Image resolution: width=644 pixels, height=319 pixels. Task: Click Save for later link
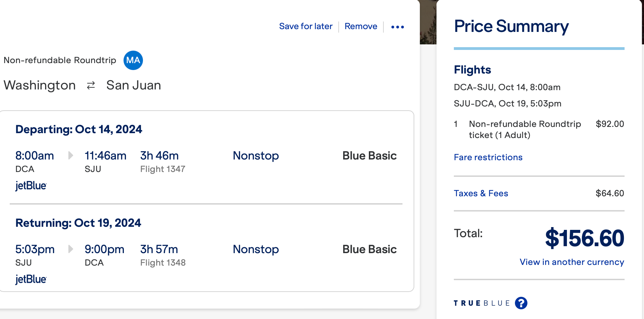[306, 26]
